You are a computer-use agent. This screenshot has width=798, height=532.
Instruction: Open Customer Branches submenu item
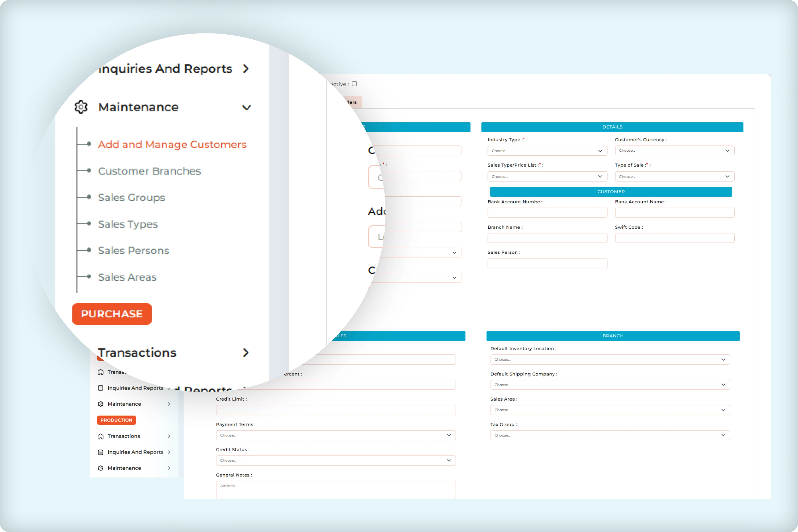(x=149, y=171)
